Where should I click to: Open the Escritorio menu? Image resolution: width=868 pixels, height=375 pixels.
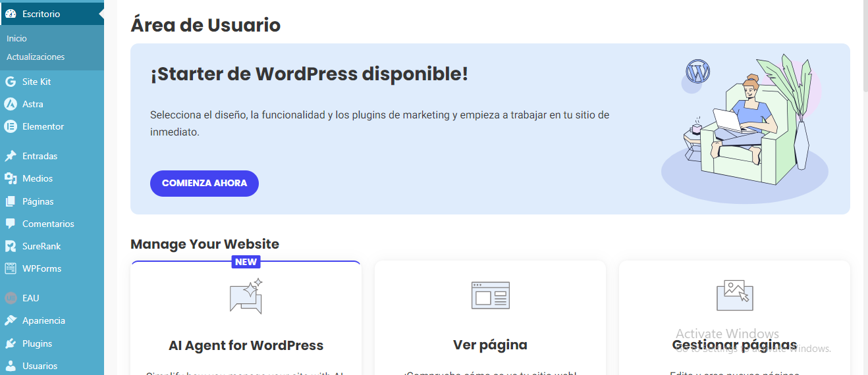click(x=52, y=14)
